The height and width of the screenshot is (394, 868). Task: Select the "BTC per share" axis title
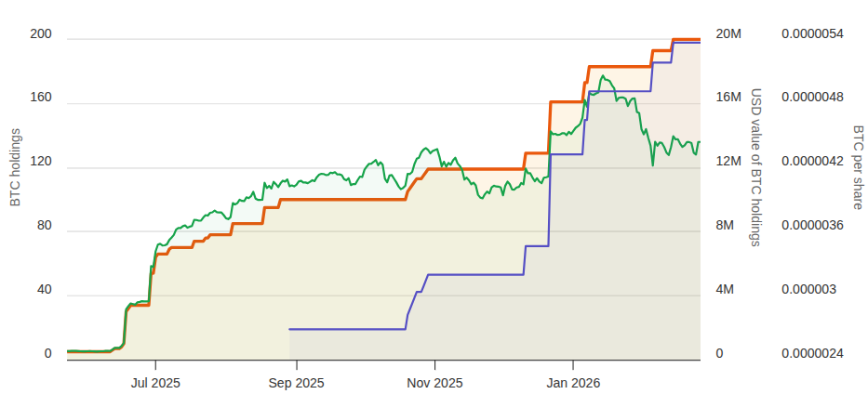coord(857,168)
